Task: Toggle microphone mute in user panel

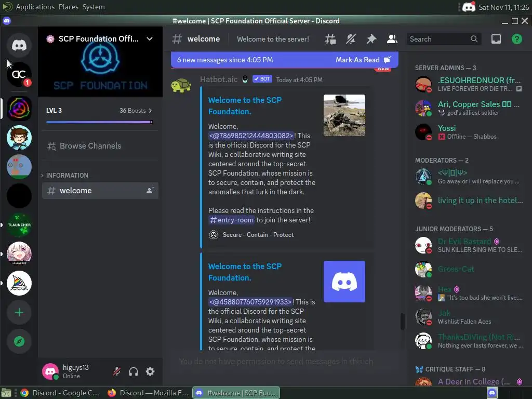Action: pyautogui.click(x=117, y=371)
